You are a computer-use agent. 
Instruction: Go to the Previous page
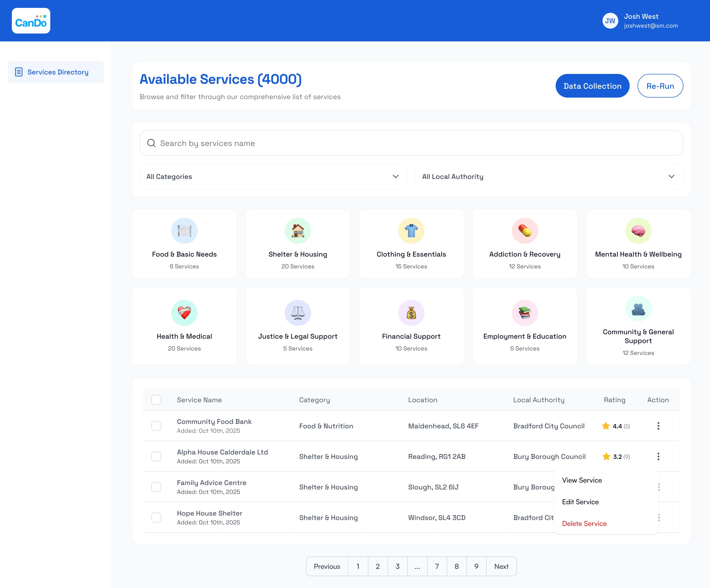pos(327,566)
